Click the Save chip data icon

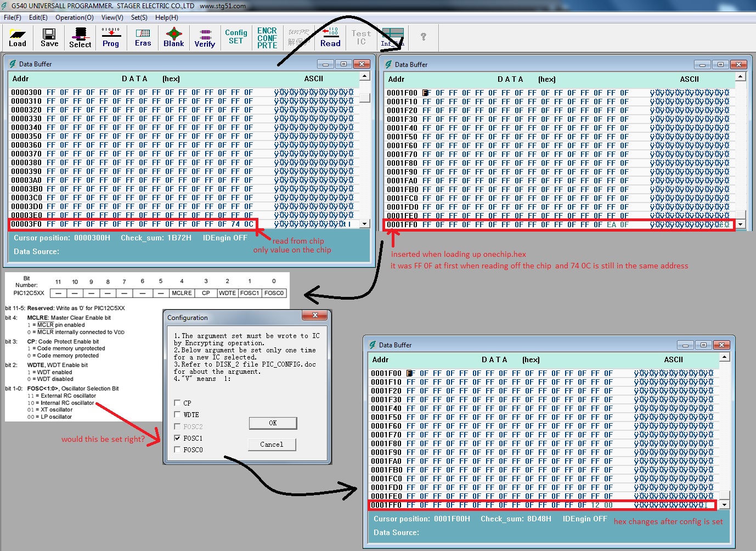[49, 37]
